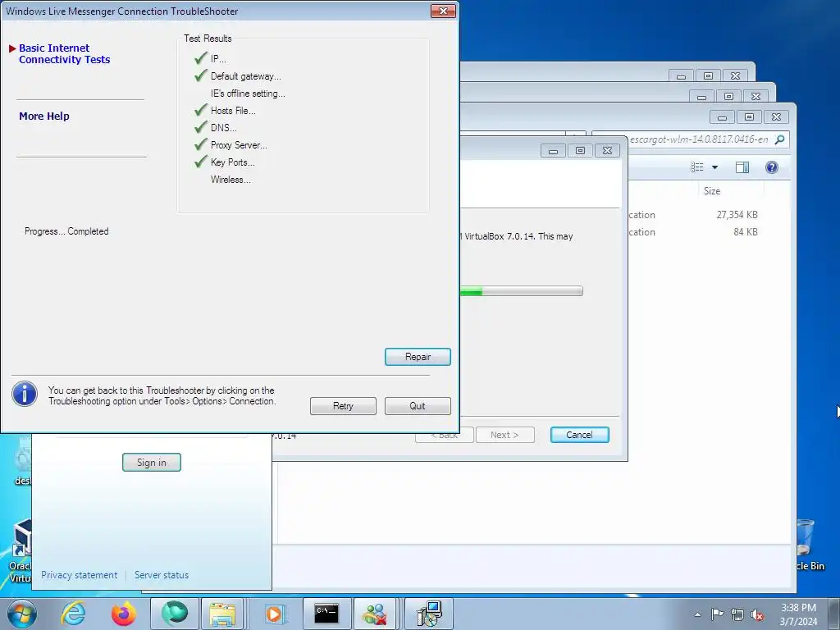Click the blue info icon in the troubleshooter

pos(25,394)
